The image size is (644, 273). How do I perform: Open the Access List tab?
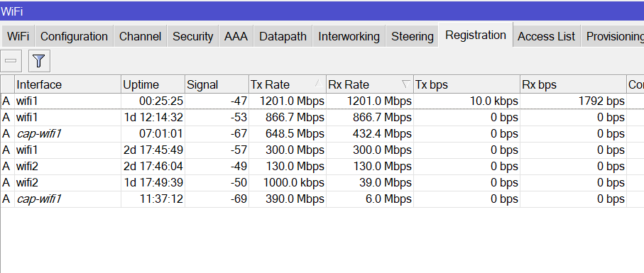click(546, 36)
